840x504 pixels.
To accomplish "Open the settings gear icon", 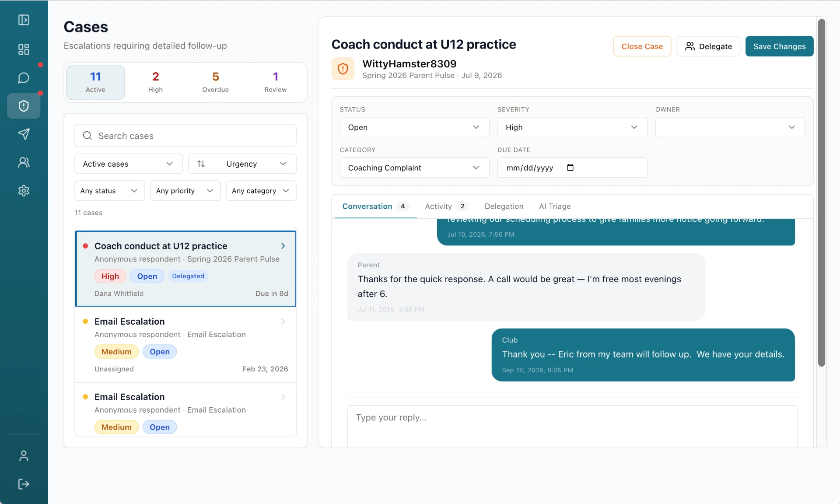I will pyautogui.click(x=24, y=191).
